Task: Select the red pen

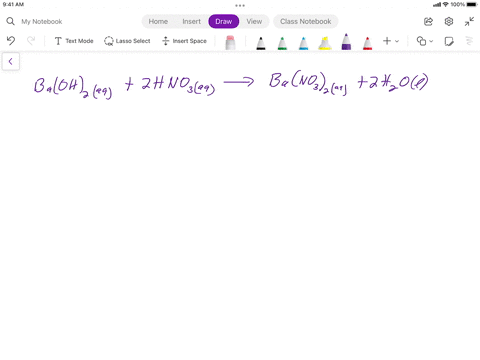Action: click(x=368, y=43)
